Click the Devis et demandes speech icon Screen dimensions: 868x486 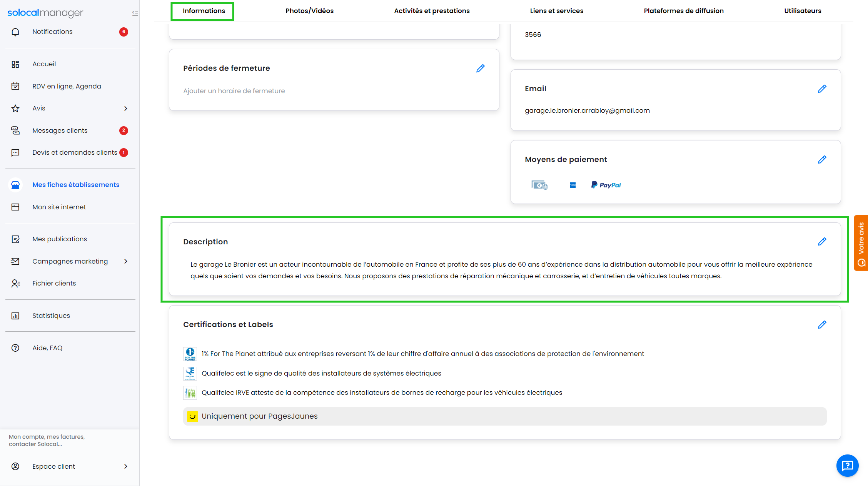pos(15,153)
